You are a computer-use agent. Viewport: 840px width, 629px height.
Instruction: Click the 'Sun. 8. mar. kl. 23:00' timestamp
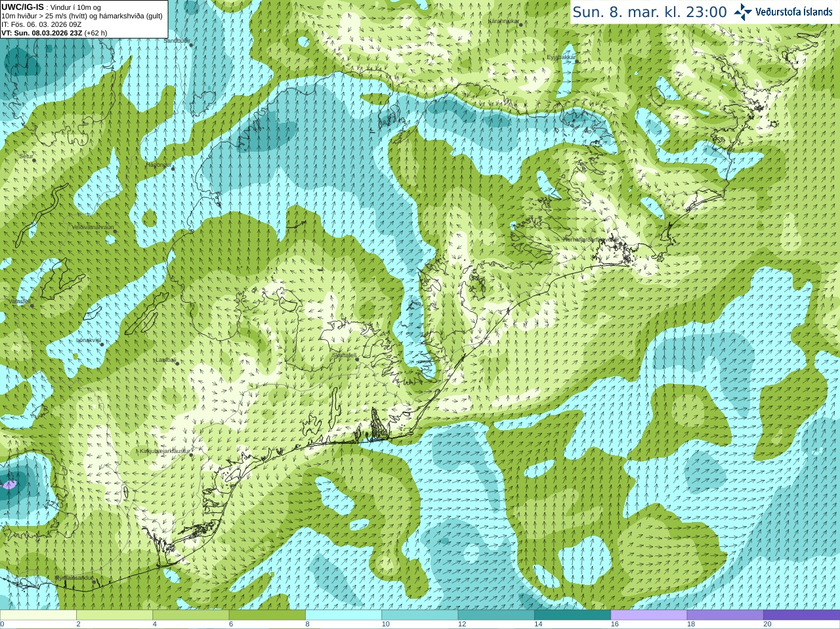coord(650,12)
